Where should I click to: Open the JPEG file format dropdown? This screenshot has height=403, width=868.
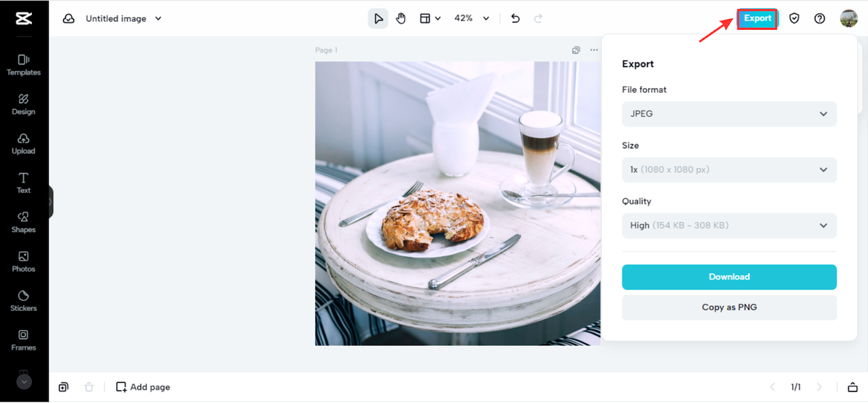729,114
